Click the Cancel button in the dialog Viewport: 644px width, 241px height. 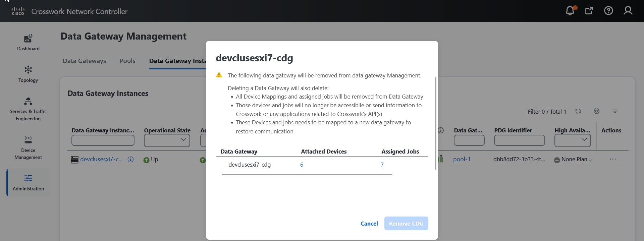(369, 223)
